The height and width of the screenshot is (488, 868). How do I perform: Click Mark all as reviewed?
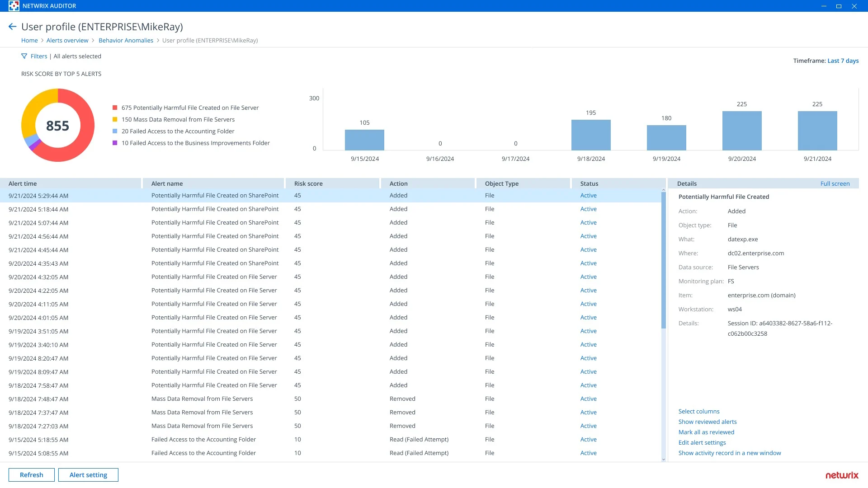(x=706, y=432)
